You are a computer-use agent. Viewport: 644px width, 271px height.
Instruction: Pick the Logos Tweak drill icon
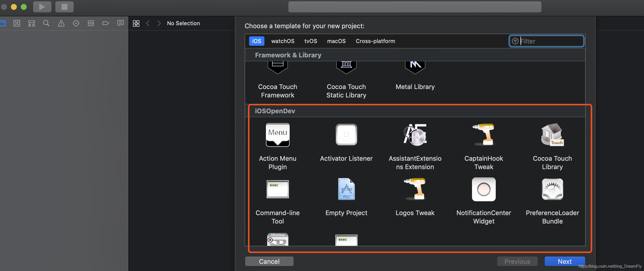click(415, 189)
